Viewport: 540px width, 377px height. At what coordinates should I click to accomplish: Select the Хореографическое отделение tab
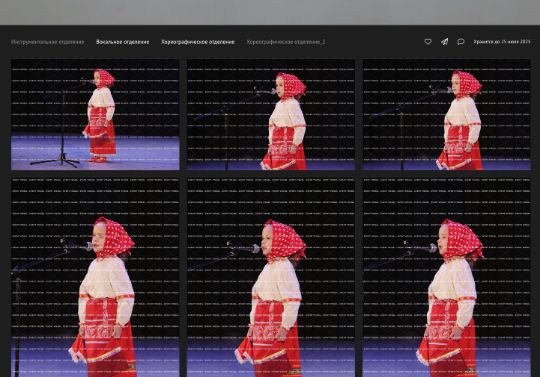[198, 42]
